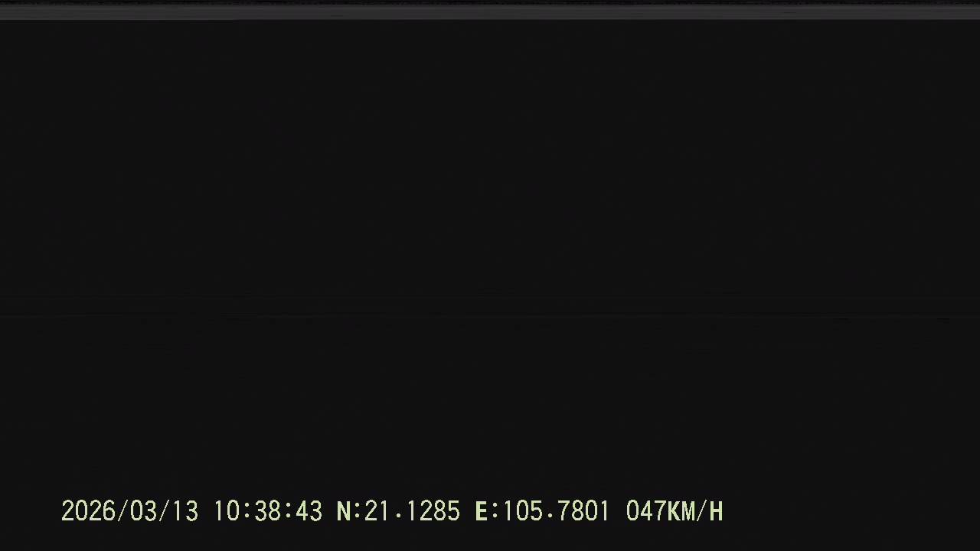Select the minute digits 38 in the time
980x551 pixels.
point(267,511)
